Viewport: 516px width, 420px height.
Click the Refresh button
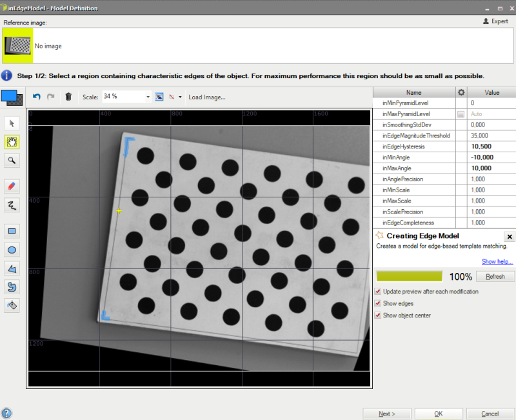tap(495, 277)
